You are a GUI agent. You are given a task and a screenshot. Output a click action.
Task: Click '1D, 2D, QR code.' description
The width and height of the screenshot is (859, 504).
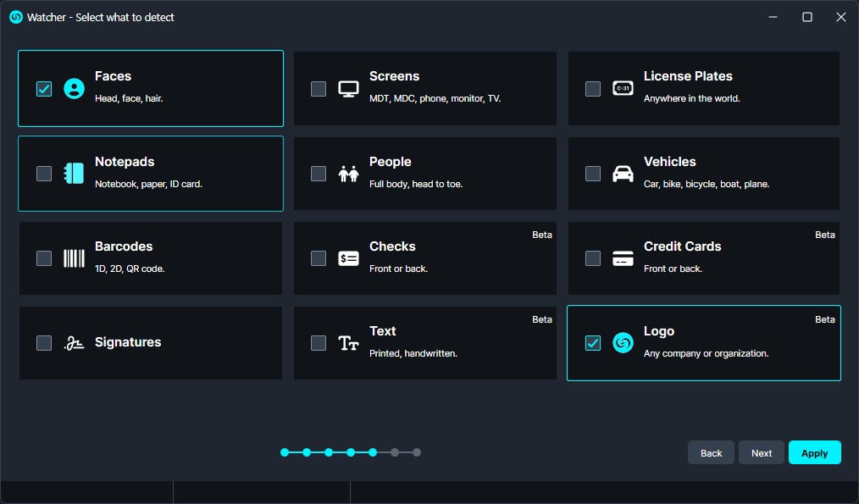(x=130, y=269)
